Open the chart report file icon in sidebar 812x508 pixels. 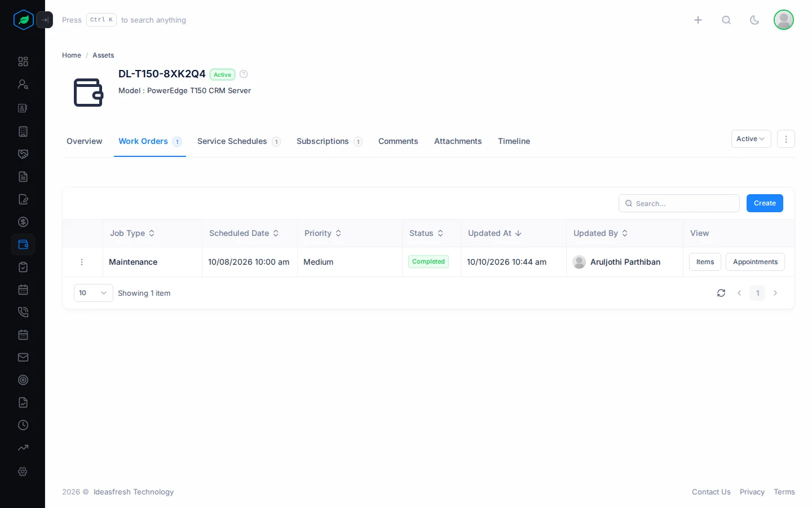(x=23, y=402)
